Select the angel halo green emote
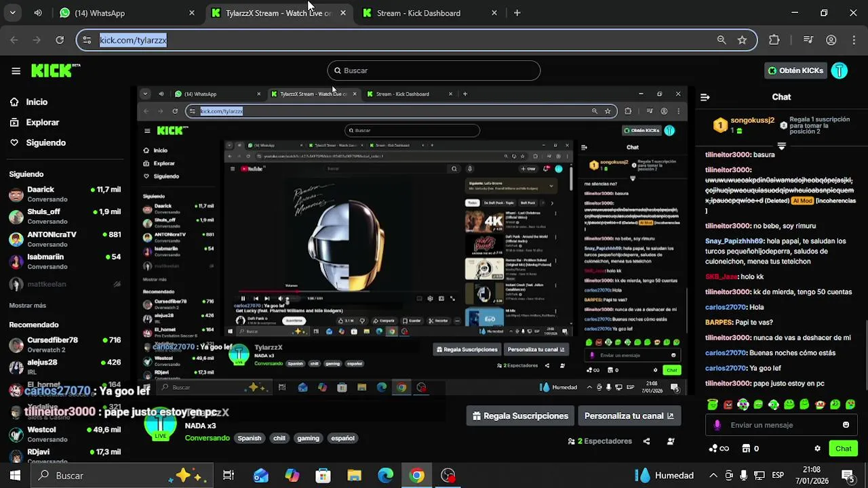 [x=713, y=405]
